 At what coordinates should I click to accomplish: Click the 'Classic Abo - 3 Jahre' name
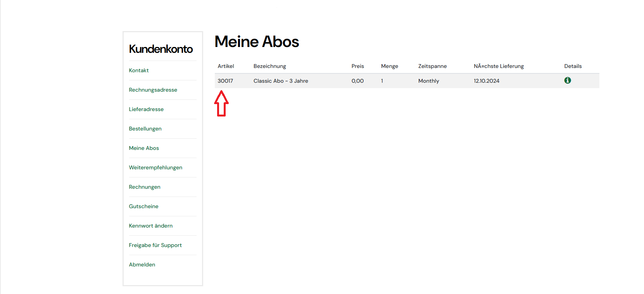(x=281, y=81)
